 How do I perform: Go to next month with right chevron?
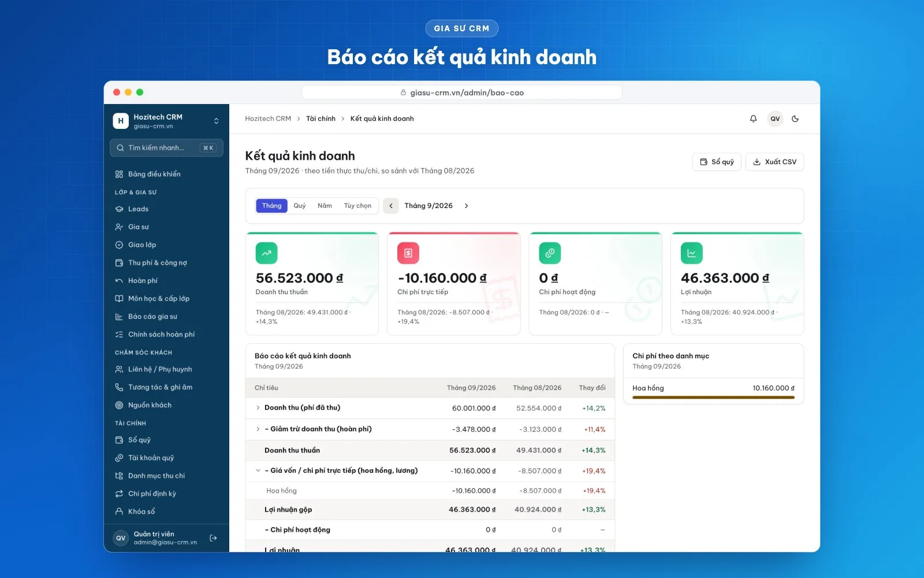(x=467, y=206)
